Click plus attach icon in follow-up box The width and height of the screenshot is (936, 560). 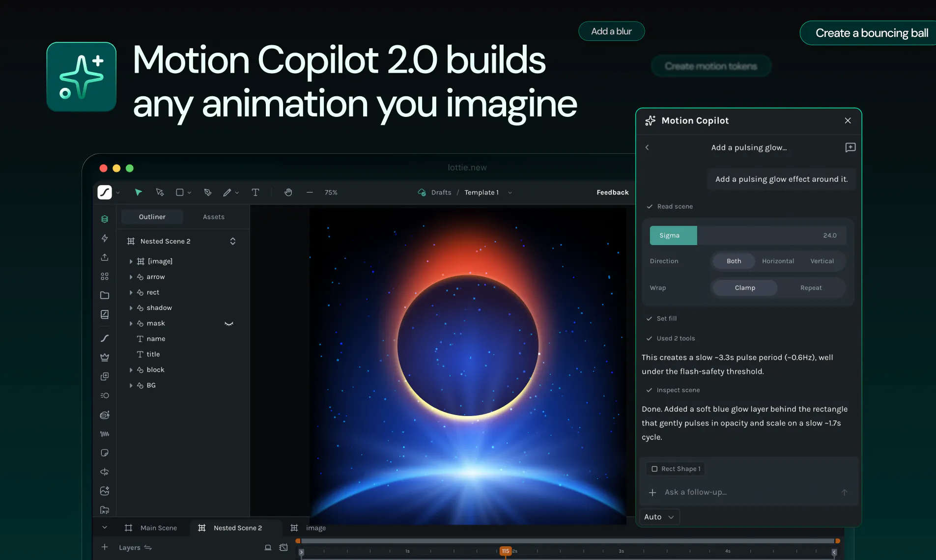(652, 492)
